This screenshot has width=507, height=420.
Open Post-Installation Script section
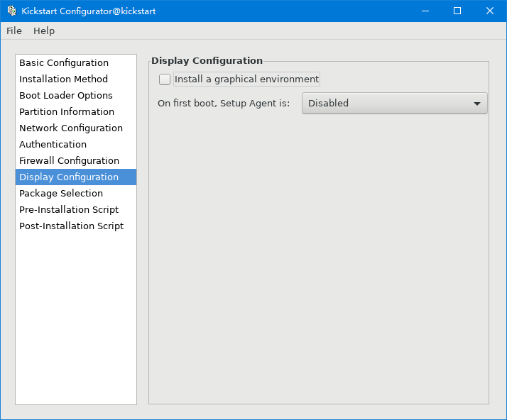(x=76, y=226)
